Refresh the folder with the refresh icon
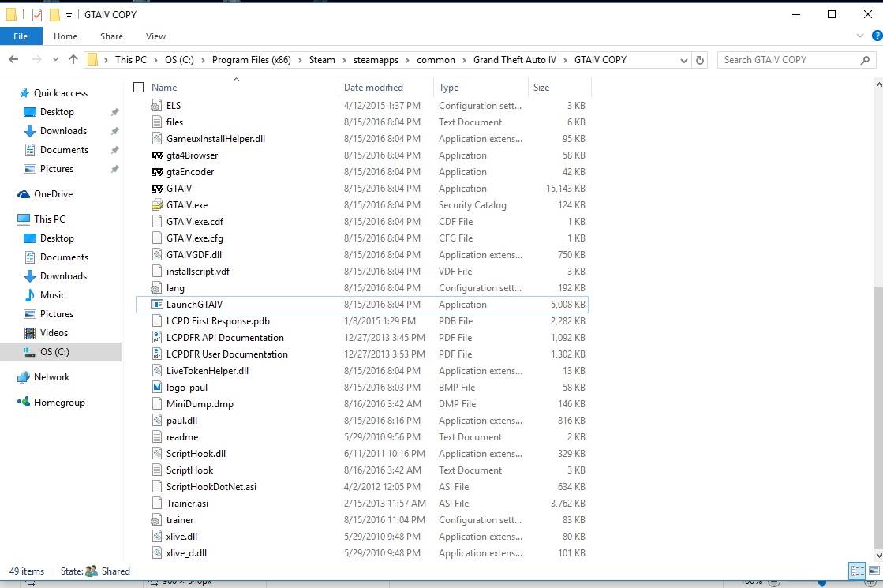The image size is (883, 588). tap(700, 60)
